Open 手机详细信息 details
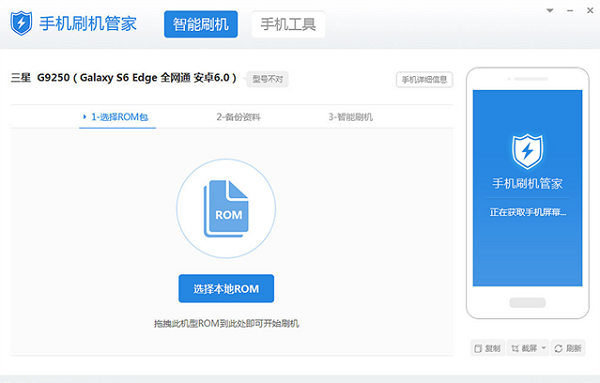Image resolution: width=600 pixels, height=383 pixels. 424,80
